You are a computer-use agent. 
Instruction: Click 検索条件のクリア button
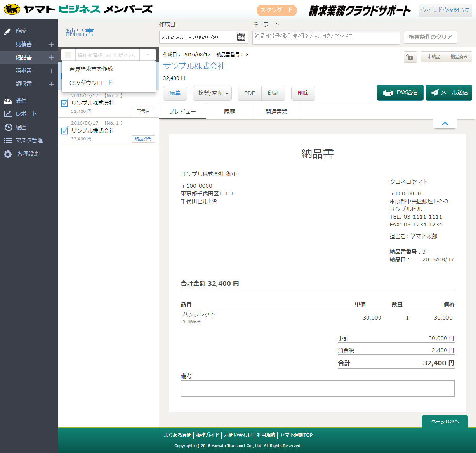430,37
